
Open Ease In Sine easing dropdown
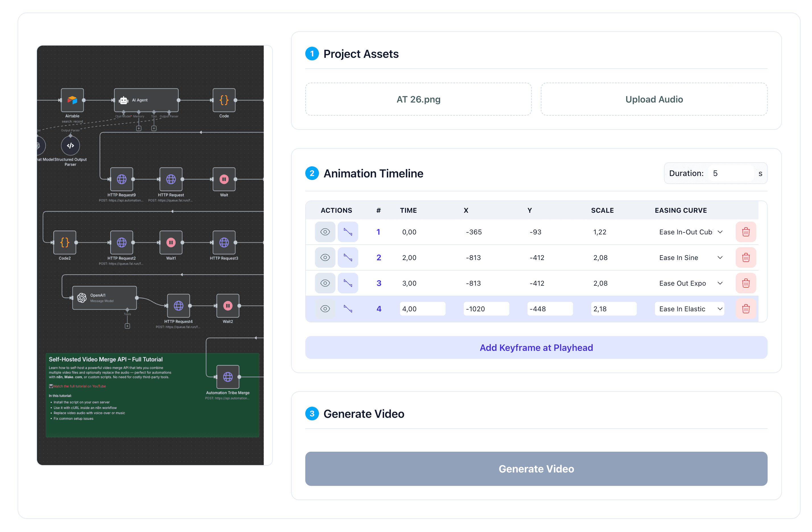click(691, 257)
